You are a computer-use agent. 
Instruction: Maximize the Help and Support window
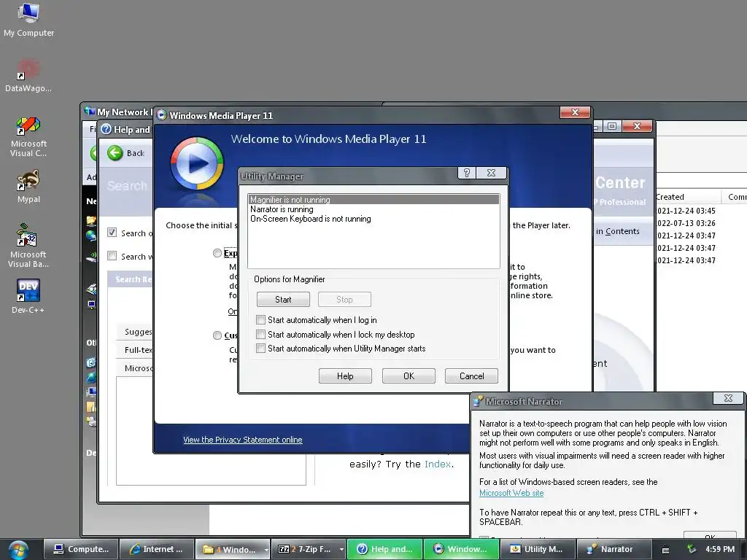(x=612, y=126)
